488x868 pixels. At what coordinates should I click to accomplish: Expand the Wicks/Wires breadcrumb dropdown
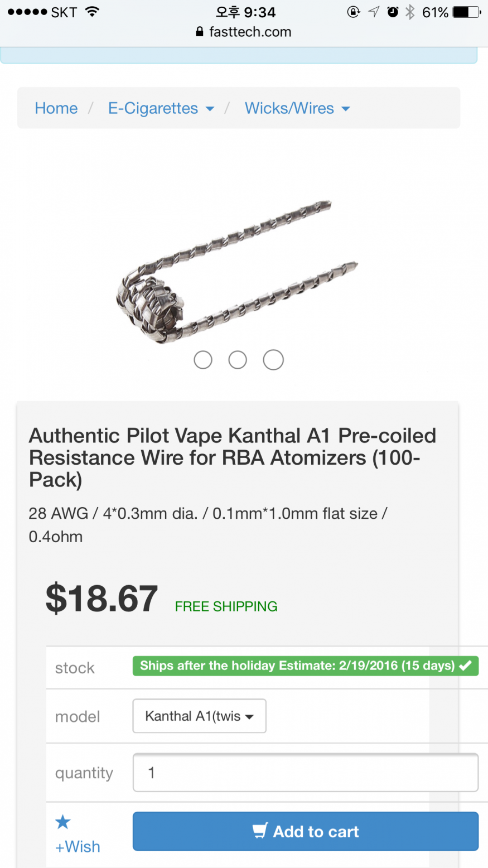point(297,108)
